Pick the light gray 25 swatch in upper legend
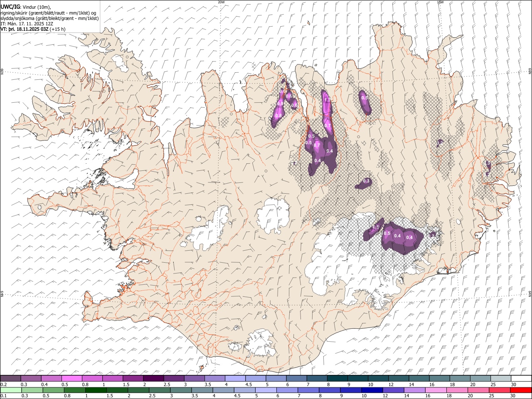 pyautogui.click(x=500, y=378)
